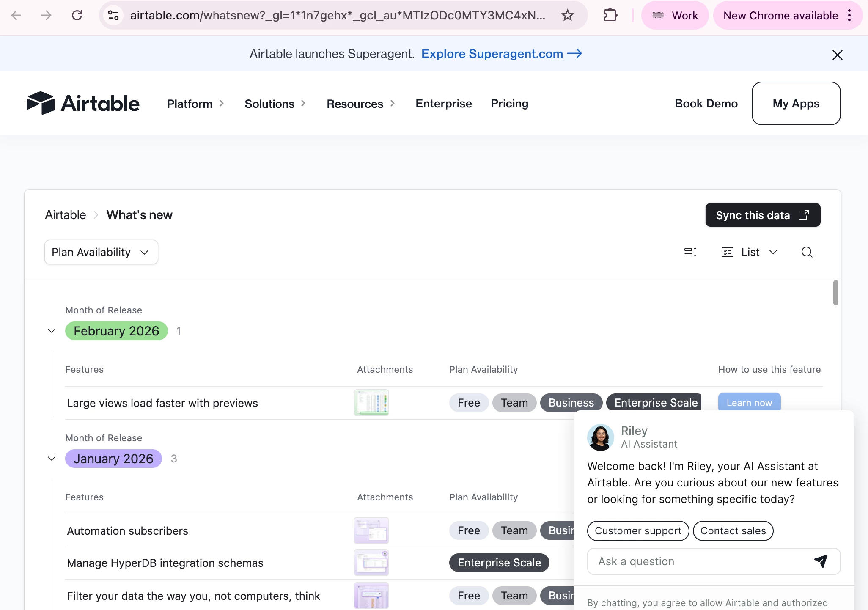Screen dimensions: 868x610
Task: Click the search magnifier icon in the What's new toolbar
Action: 807,252
